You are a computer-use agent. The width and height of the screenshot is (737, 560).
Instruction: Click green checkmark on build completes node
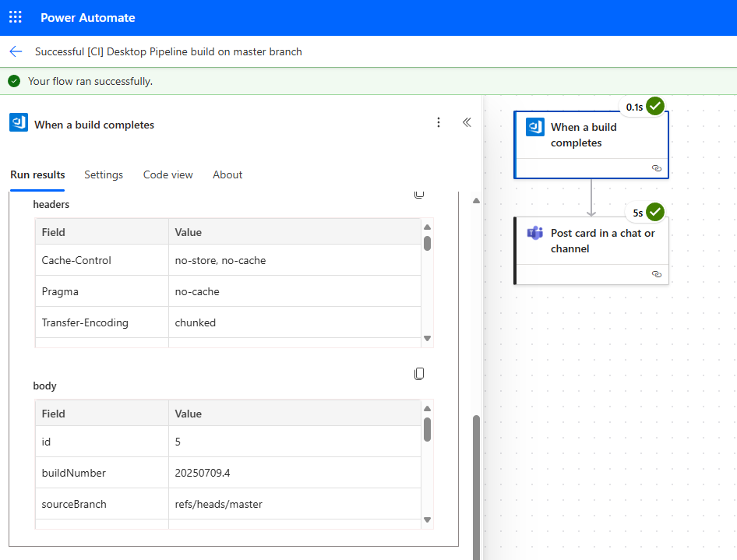click(655, 106)
